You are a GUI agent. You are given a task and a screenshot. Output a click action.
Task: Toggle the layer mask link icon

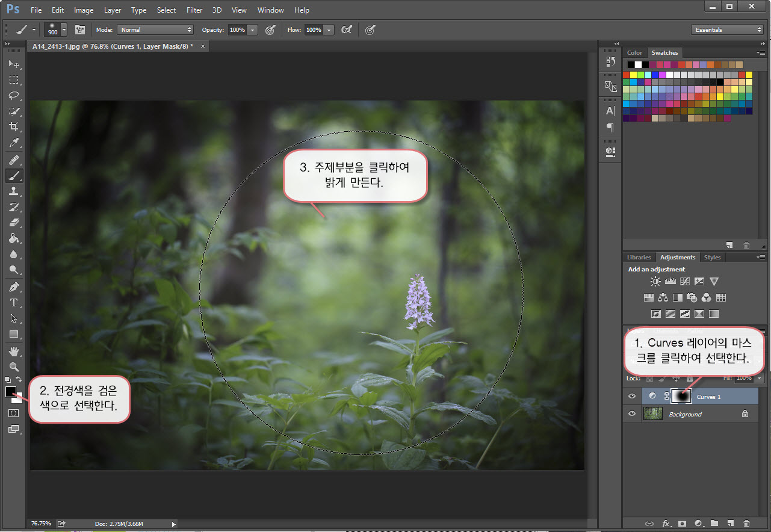click(666, 397)
